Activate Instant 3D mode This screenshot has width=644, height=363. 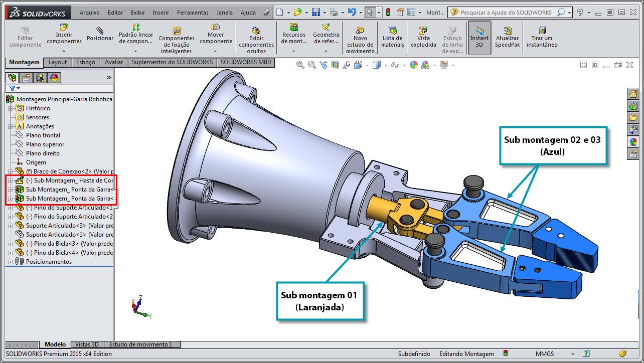479,38
